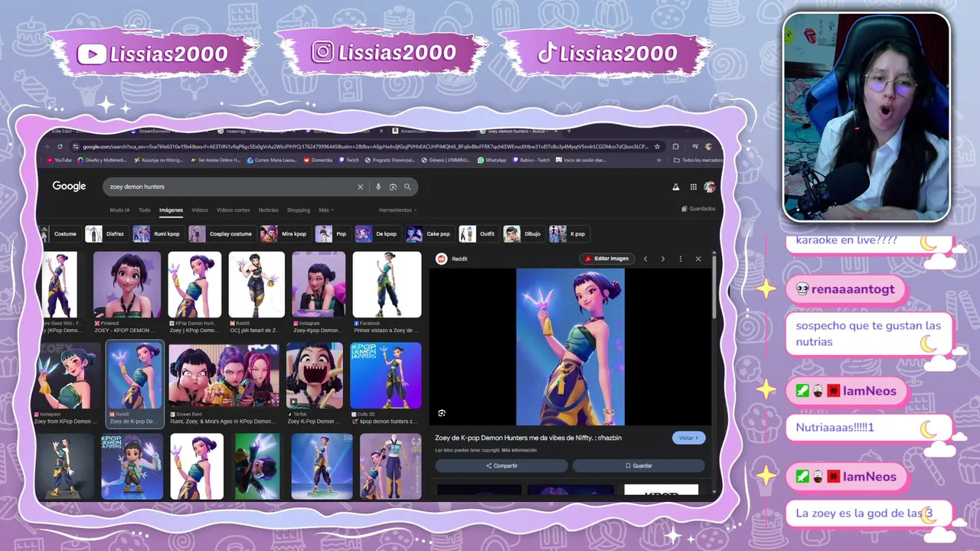
Task: Open the Rubius - Twitch bookmark
Action: 531,160
